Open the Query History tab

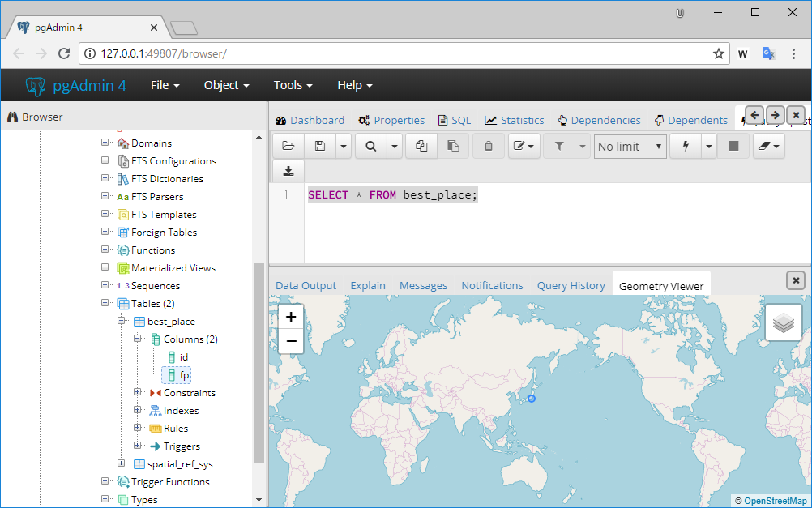pos(571,285)
